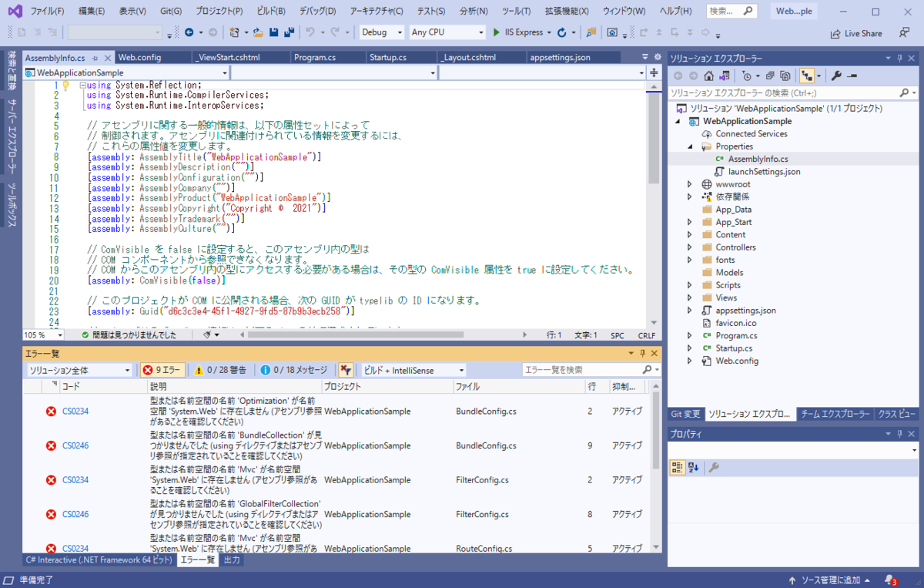The height and width of the screenshot is (588, 924).
Task: Open the ビルド + IntelliSense dropdown
Action: pos(413,370)
